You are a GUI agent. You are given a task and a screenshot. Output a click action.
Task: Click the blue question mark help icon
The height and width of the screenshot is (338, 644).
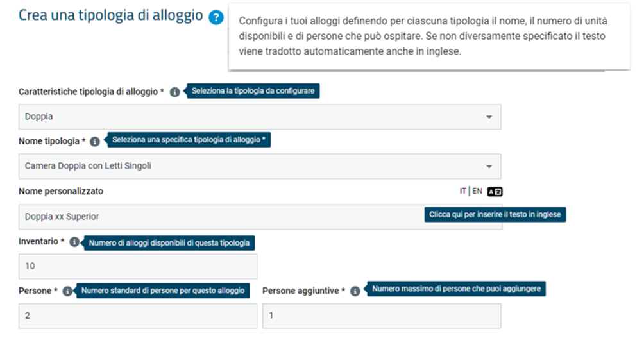pos(216,18)
